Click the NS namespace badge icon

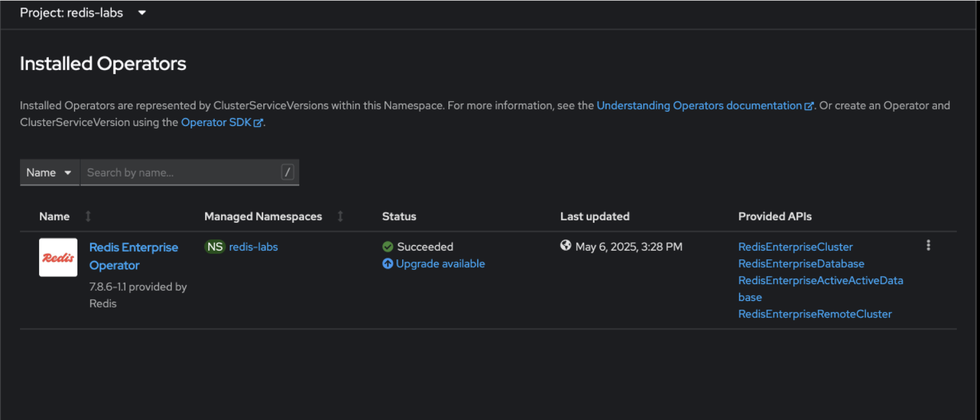point(215,247)
